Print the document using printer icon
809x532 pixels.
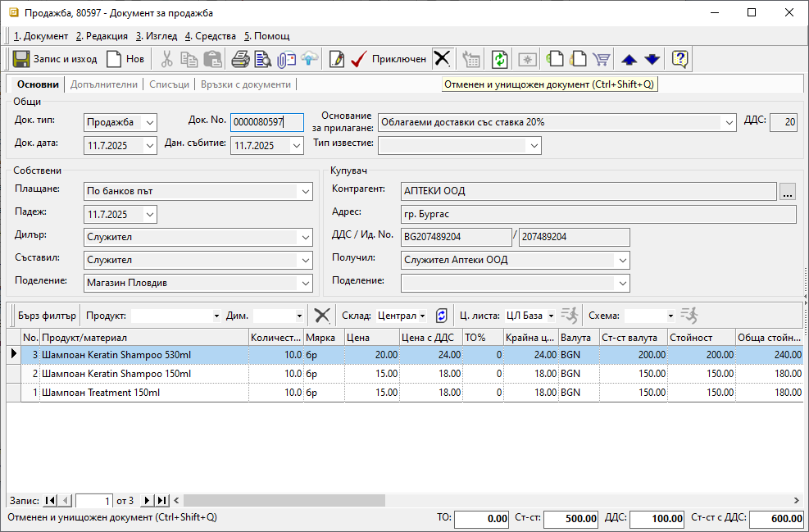coord(240,59)
